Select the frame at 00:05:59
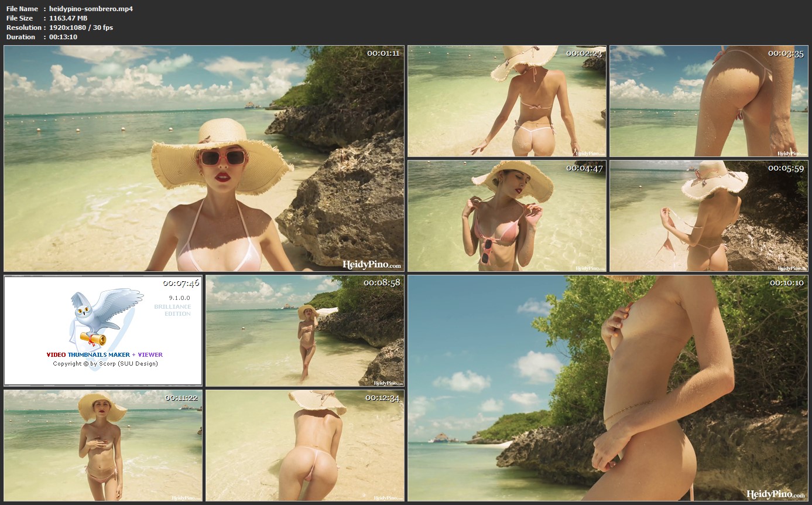The width and height of the screenshot is (812, 505). (x=708, y=216)
